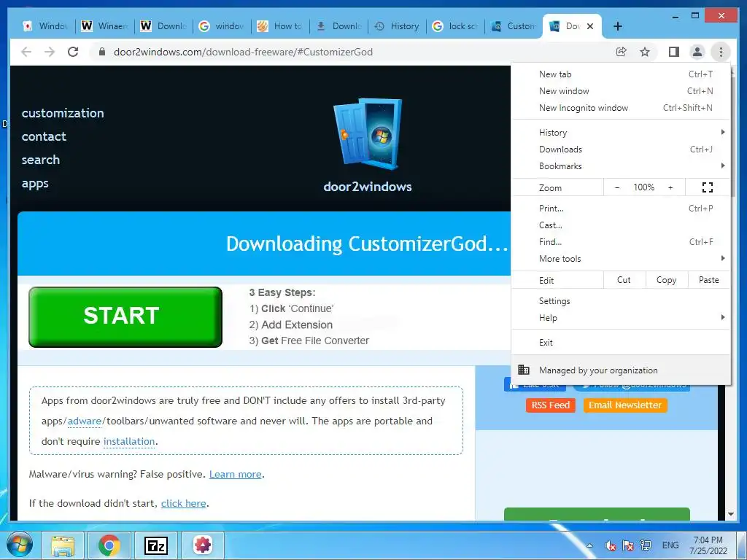Image resolution: width=747 pixels, height=560 pixels.
Task: Click the fullscreen icon in Zoom row
Action: click(x=708, y=187)
